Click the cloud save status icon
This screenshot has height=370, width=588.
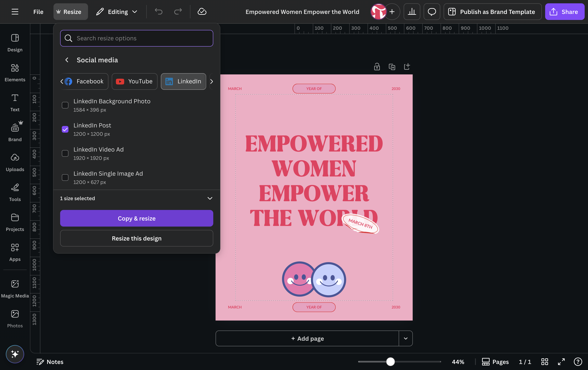[x=202, y=12]
